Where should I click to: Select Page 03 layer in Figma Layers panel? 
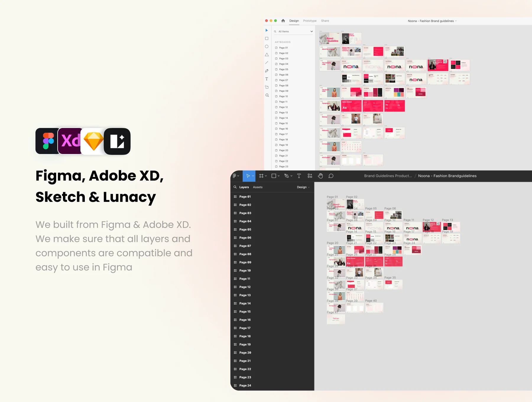point(272,213)
